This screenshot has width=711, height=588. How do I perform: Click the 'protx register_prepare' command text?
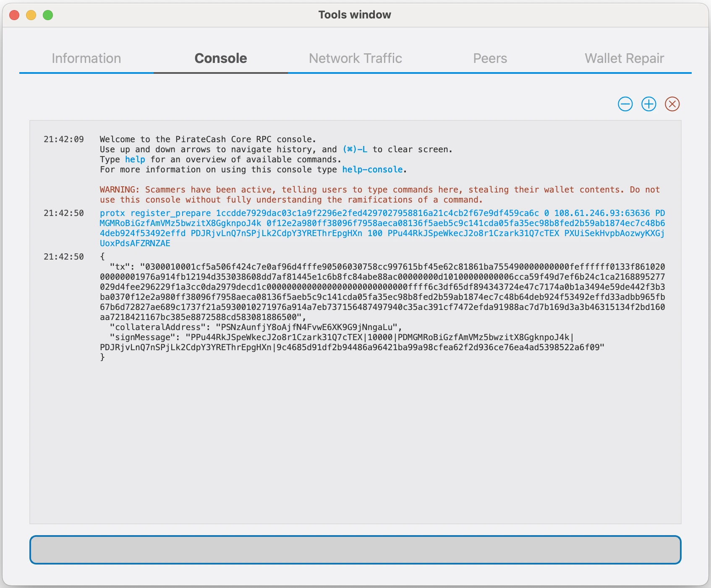point(155,213)
